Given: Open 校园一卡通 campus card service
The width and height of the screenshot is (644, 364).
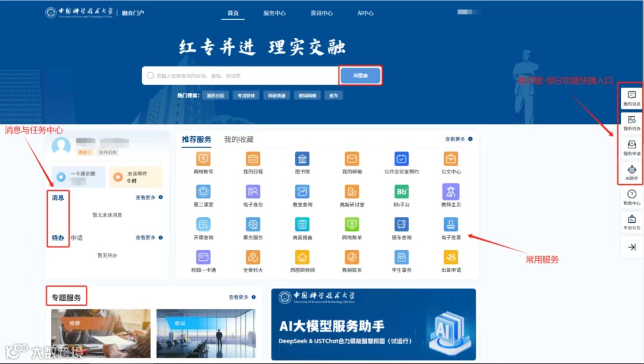Looking at the screenshot, I should point(203,259).
